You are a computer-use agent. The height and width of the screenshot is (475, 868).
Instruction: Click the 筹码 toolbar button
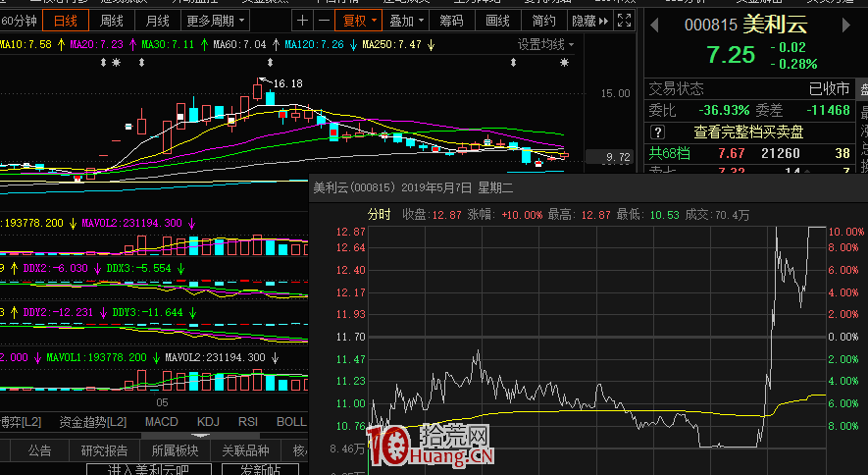click(452, 21)
